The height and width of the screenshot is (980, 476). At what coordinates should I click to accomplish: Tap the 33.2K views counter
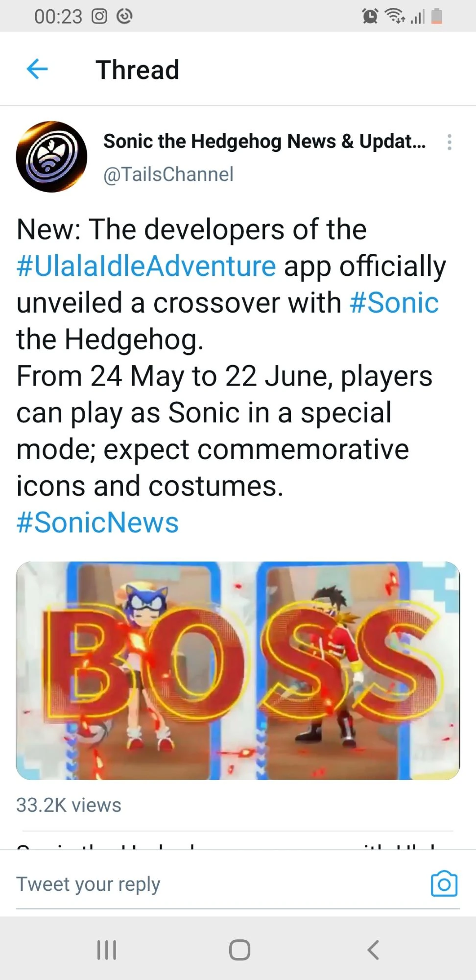tap(68, 804)
